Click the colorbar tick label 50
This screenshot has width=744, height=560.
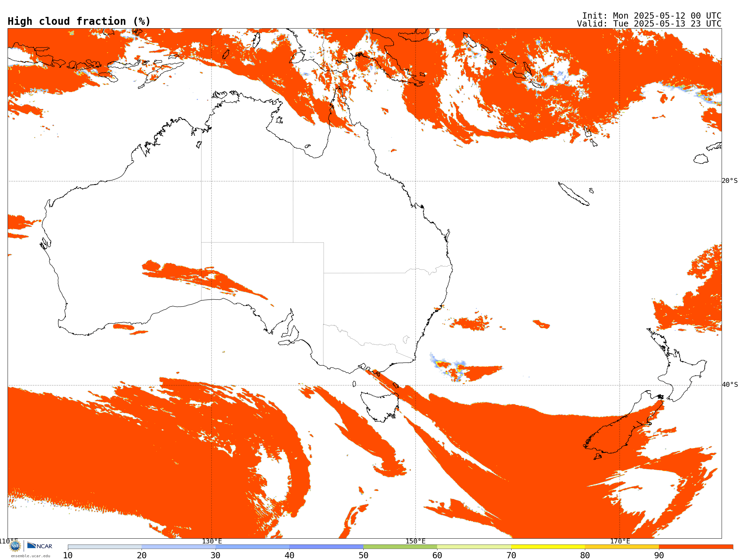click(x=363, y=555)
